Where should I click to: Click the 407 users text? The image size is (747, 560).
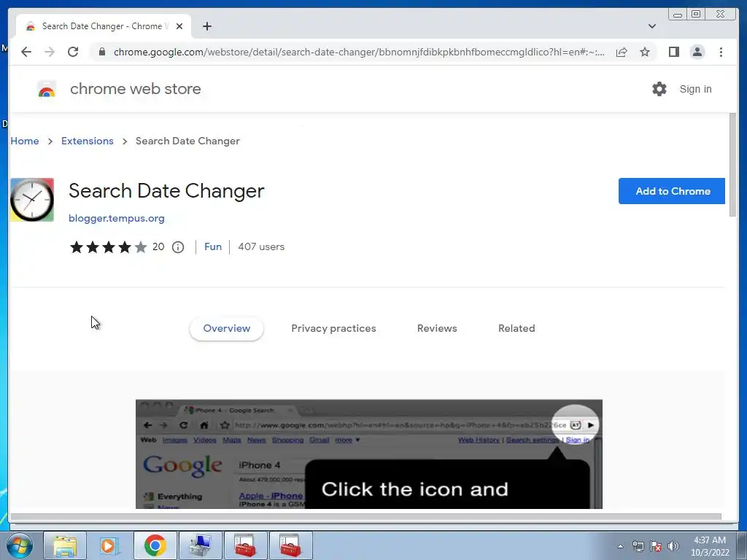(261, 246)
